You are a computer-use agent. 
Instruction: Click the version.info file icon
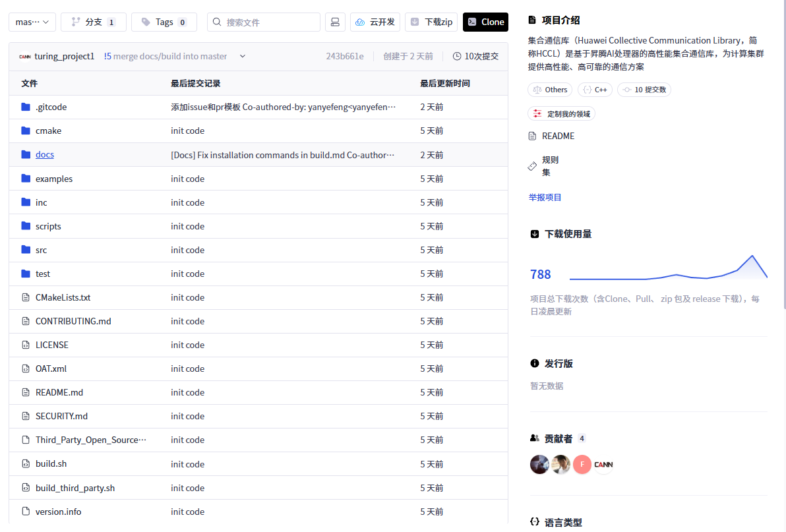(x=26, y=512)
